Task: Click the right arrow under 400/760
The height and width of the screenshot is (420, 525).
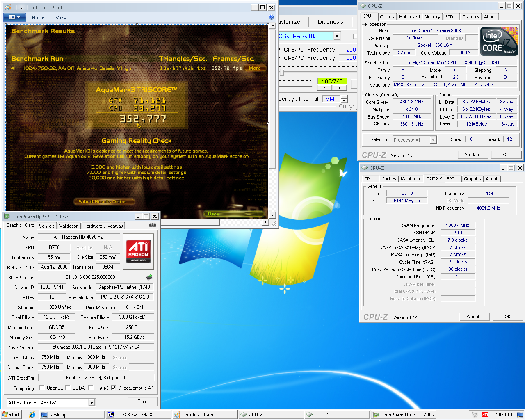Action: (339, 87)
